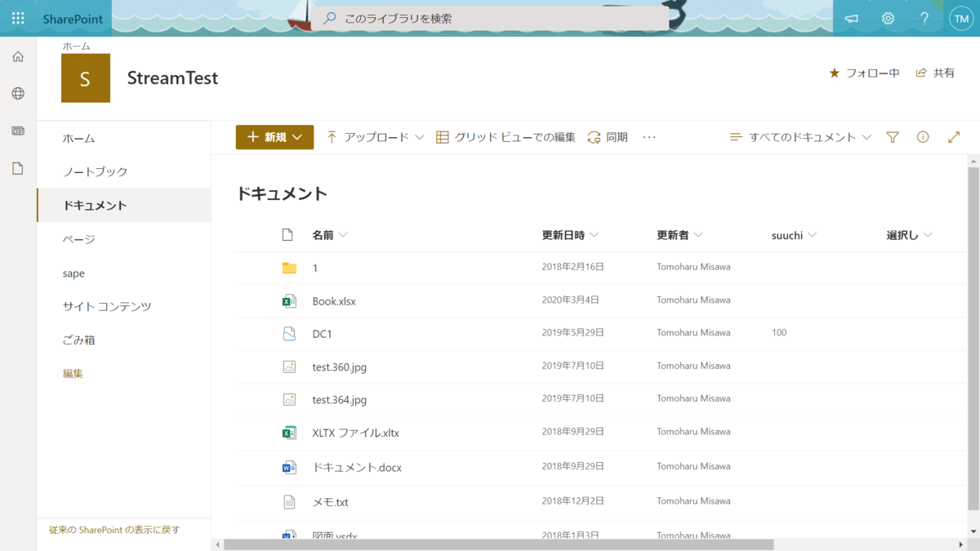Click the Excel icon beside XLTX ファイル.xltx
980x551 pixels.
pyautogui.click(x=289, y=433)
